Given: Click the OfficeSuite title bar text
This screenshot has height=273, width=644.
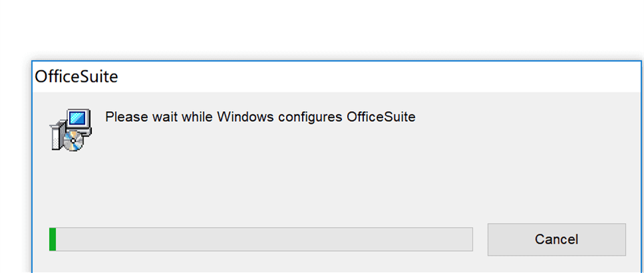Looking at the screenshot, I should coord(76,77).
